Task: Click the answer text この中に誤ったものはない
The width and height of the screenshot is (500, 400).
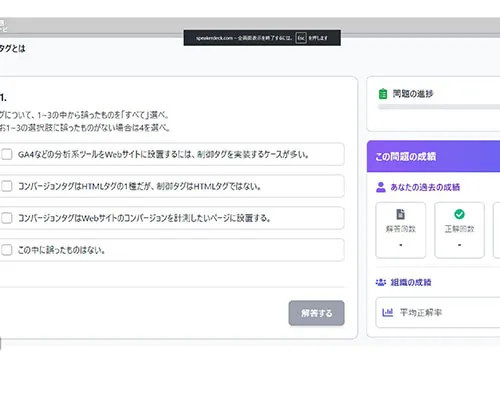Action: click(x=61, y=250)
